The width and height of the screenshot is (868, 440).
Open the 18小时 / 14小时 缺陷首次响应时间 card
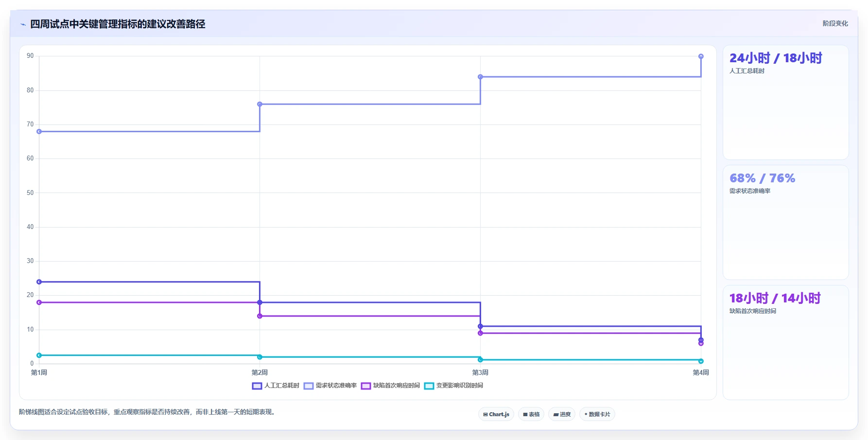point(785,342)
